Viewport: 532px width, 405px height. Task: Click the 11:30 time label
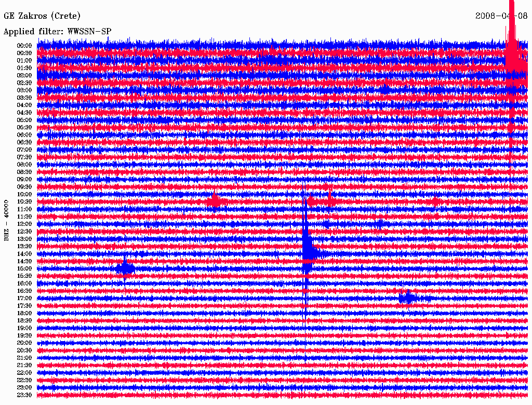(x=24, y=217)
